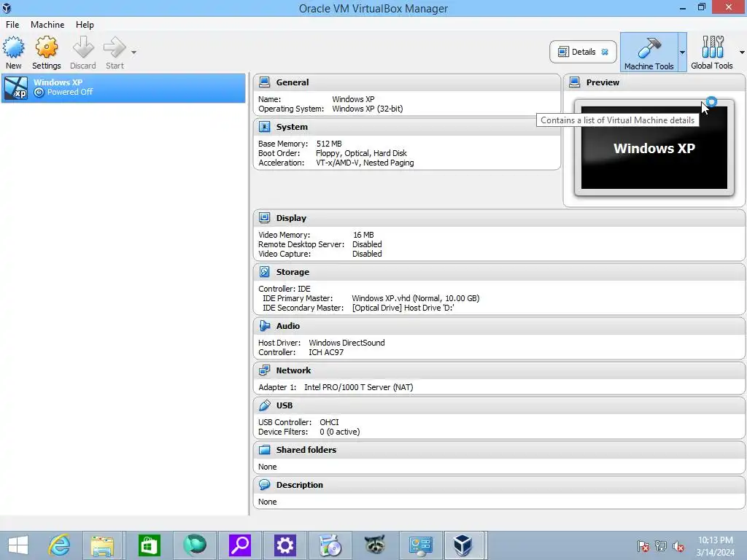Click the network tray icon
This screenshot has width=747, height=560.
661,546
